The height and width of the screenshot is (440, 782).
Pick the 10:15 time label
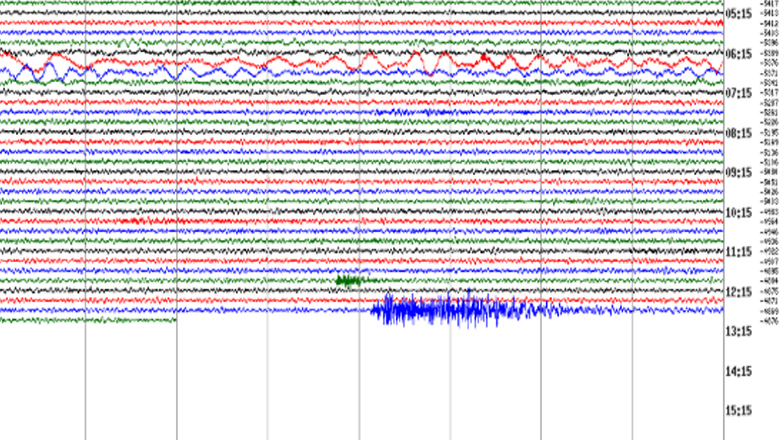coord(738,213)
